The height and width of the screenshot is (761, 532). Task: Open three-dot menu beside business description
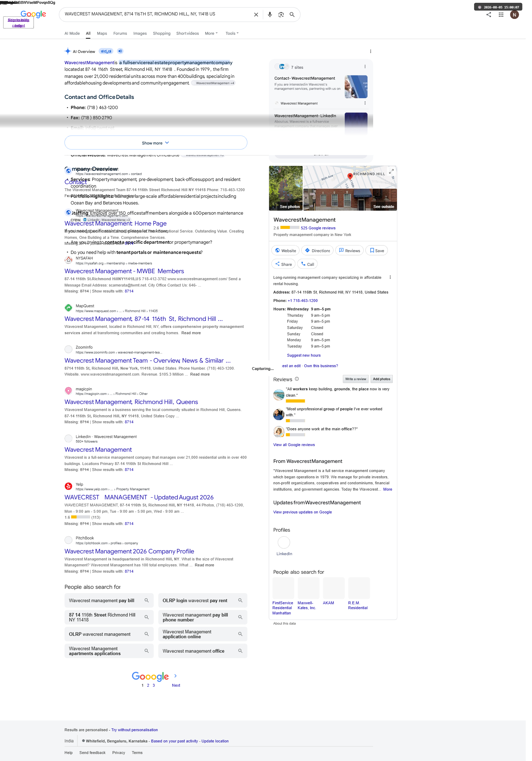click(390, 277)
